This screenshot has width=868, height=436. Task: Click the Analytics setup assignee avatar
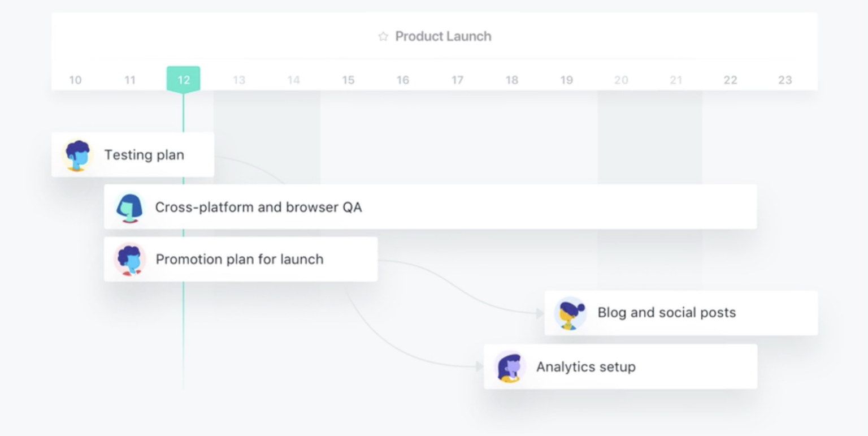pos(510,367)
